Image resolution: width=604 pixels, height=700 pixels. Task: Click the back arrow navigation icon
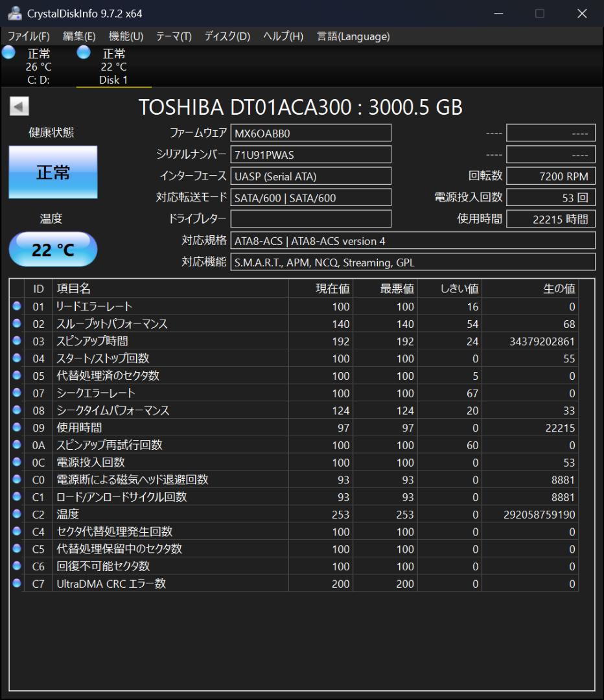click(18, 104)
